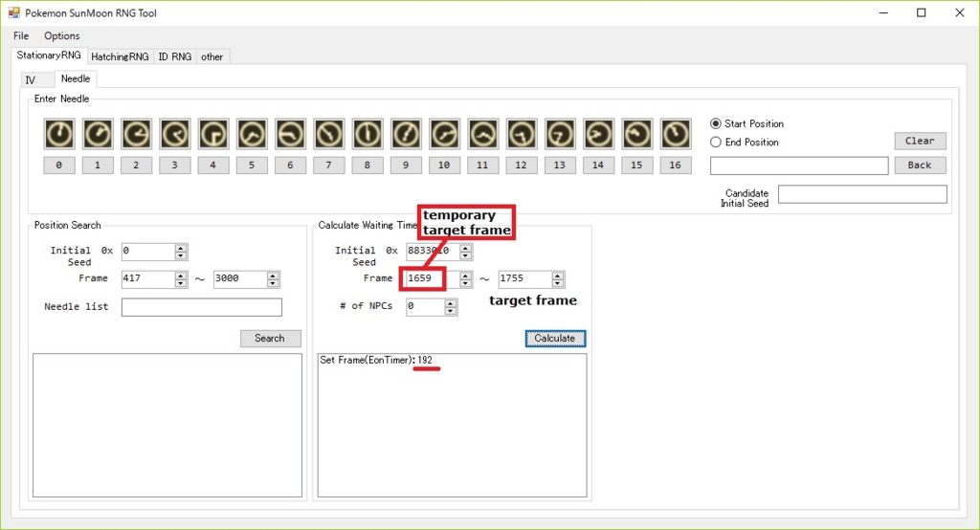Click the needle clock icon above button 14

(x=599, y=134)
